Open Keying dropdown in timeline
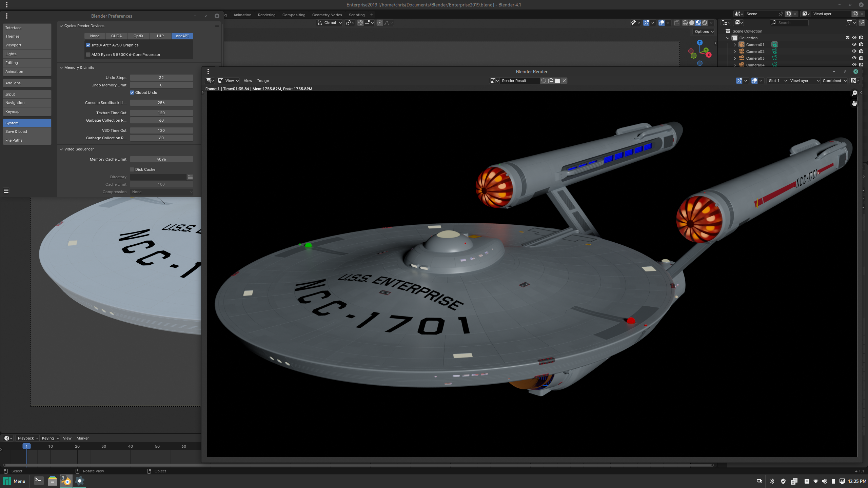The image size is (868, 488). tap(50, 438)
